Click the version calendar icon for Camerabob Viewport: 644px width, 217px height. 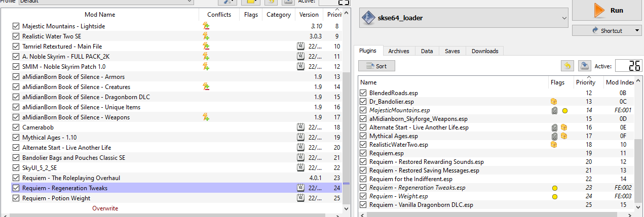(x=300, y=127)
